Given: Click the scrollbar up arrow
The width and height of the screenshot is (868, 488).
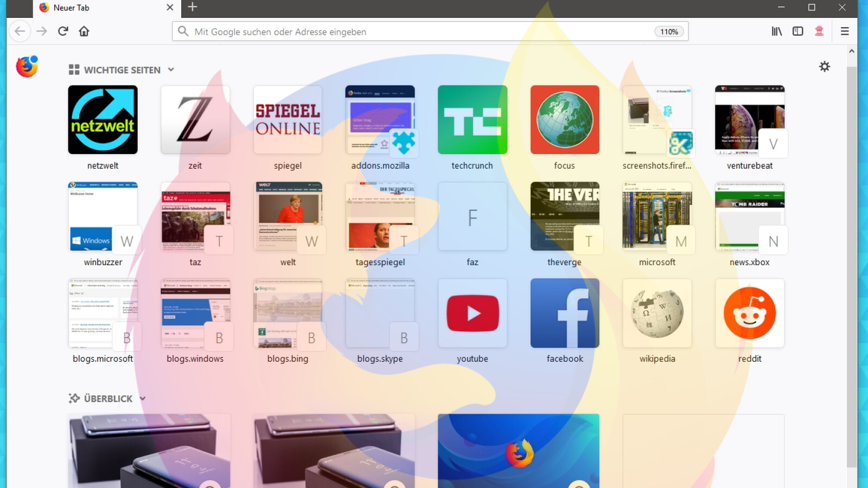Looking at the screenshot, I should coord(852,51).
